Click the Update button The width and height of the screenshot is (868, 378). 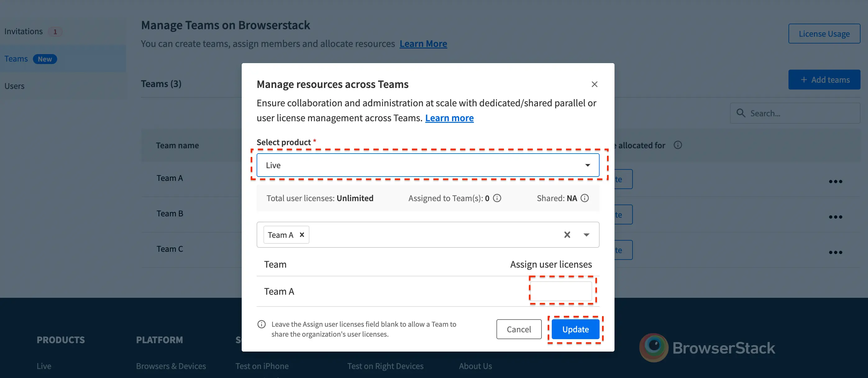click(575, 329)
